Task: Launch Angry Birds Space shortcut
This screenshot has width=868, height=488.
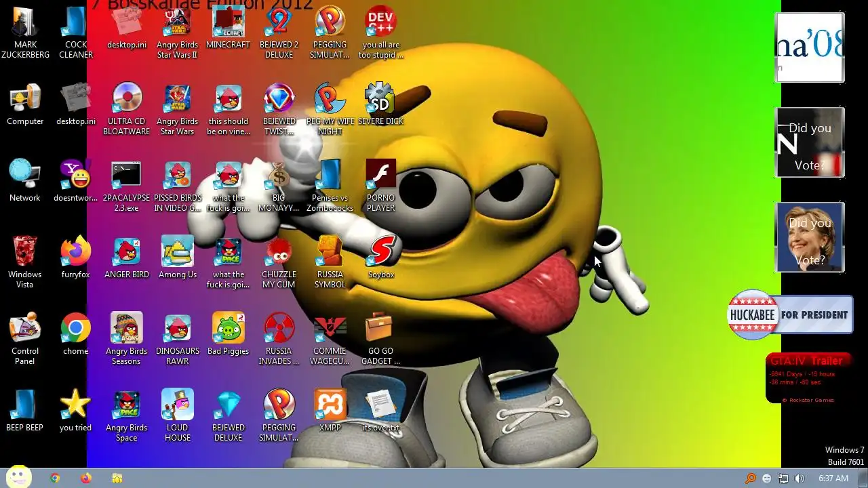Action: coord(127,415)
